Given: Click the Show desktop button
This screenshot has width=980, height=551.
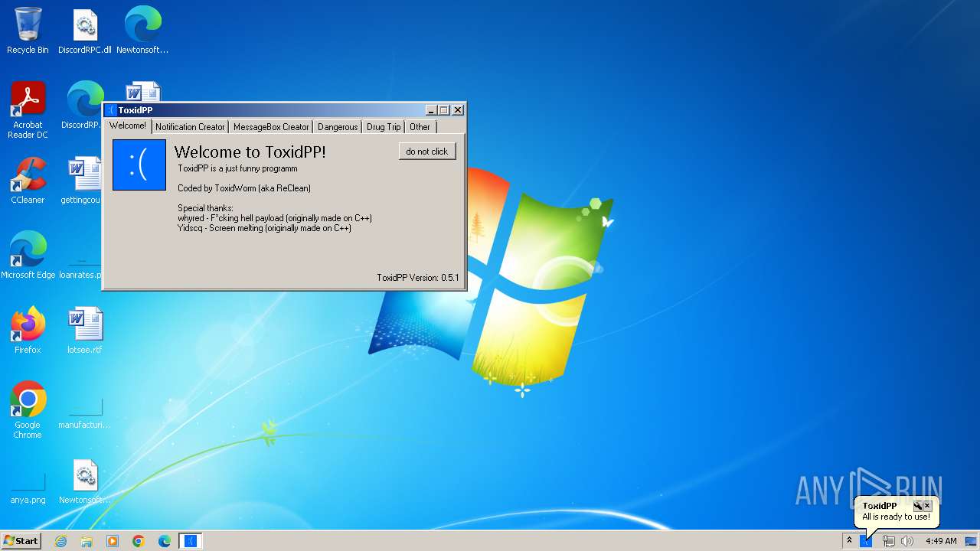Looking at the screenshot, I should point(972,541).
